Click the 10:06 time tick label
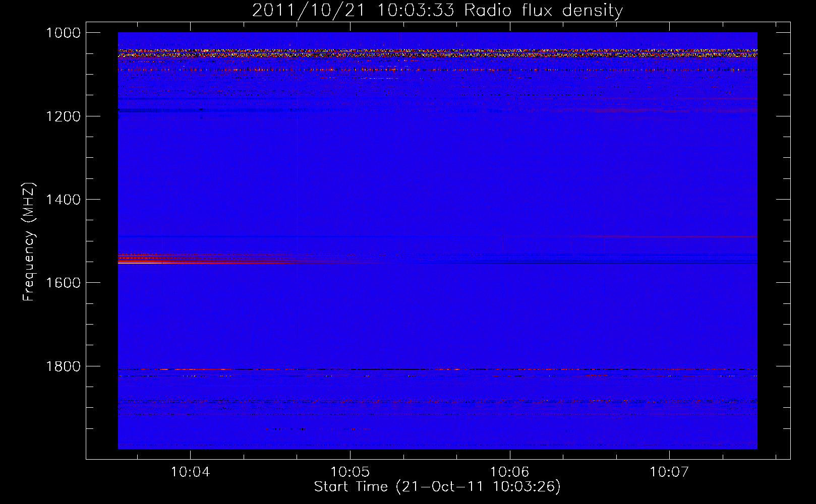Screen dimensions: 816x504 tap(509, 472)
